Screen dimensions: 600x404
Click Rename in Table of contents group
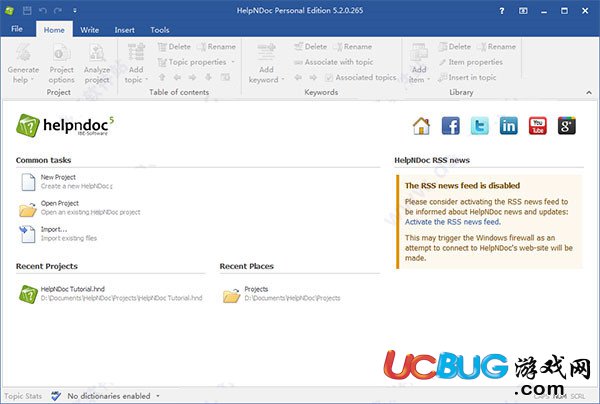point(217,47)
